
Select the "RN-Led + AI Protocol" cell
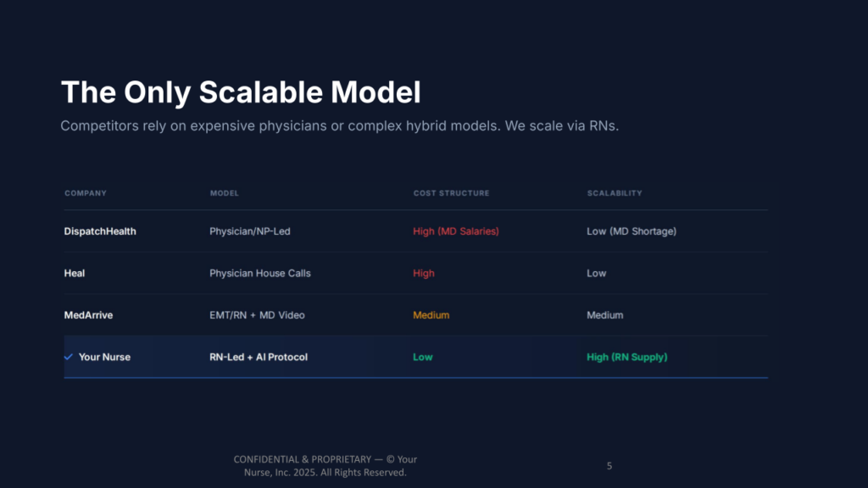coord(259,358)
